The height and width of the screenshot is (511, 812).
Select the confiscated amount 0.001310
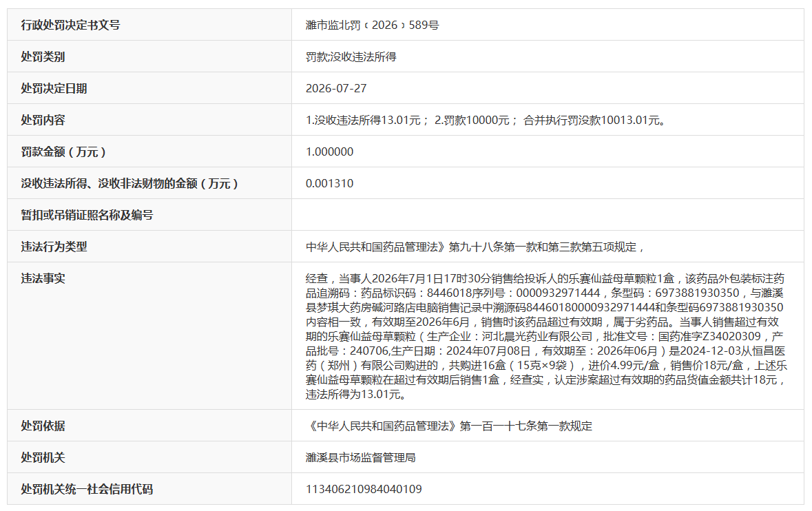[329, 183]
